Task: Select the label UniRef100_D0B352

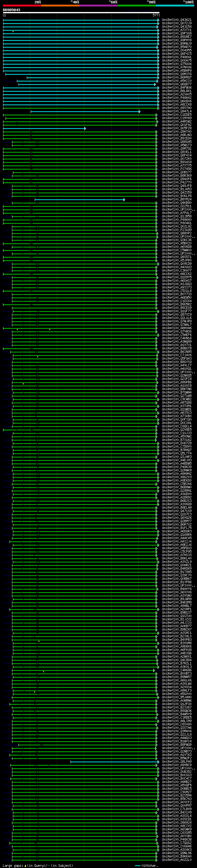Action: tap(176, 772)
